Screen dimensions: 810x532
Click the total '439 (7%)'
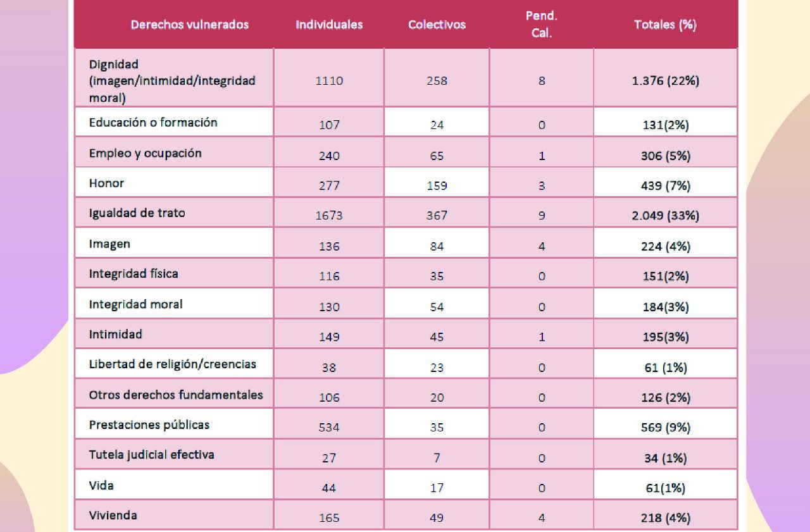coord(665,186)
